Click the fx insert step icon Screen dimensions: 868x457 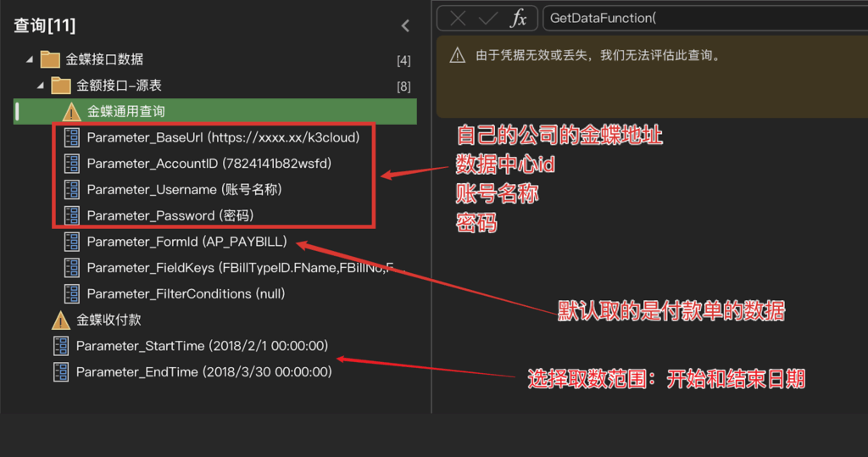[x=518, y=19]
